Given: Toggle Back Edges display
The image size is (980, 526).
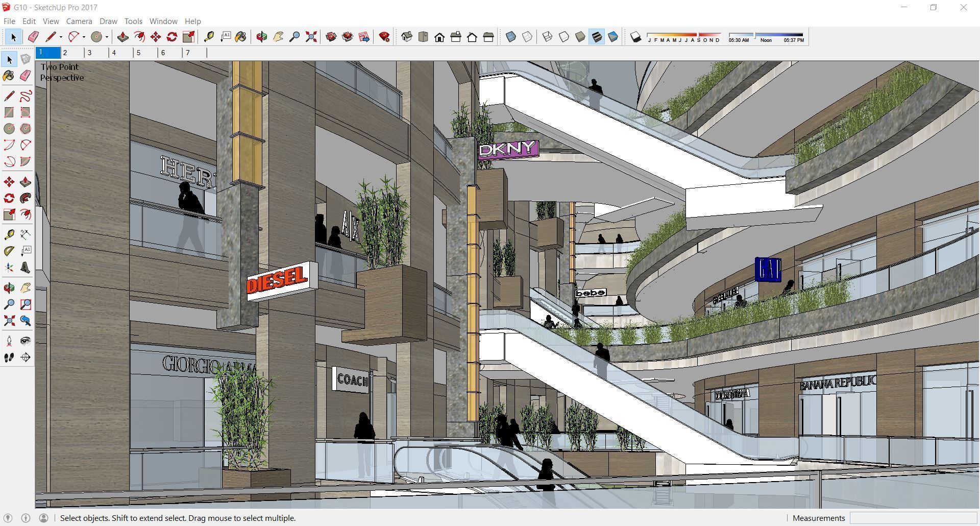Looking at the screenshot, I should 527,37.
